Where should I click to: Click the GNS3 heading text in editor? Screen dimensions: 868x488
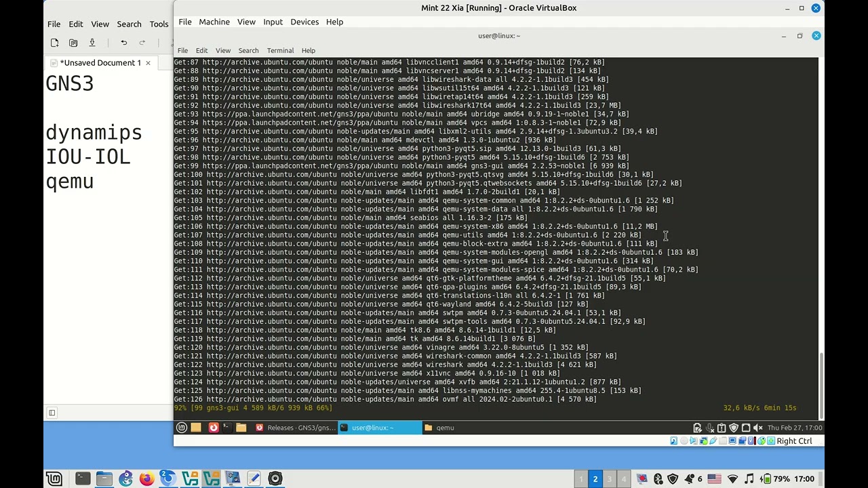click(69, 83)
